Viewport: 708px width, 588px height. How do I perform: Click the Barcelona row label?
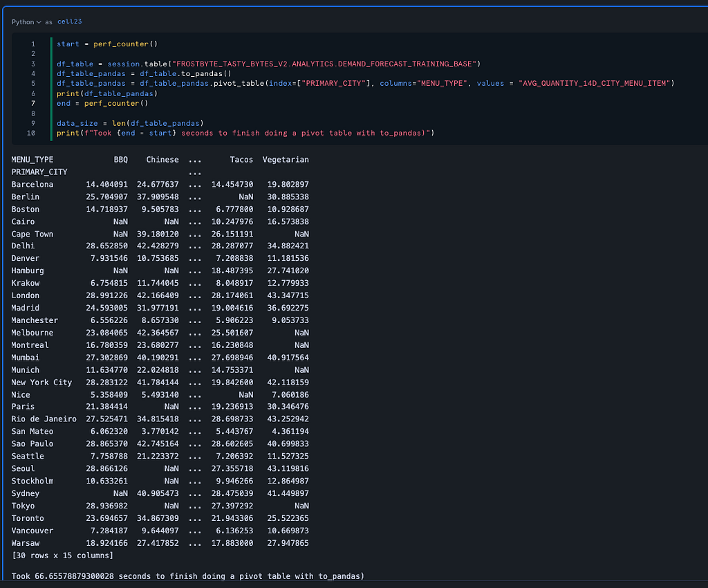point(32,184)
